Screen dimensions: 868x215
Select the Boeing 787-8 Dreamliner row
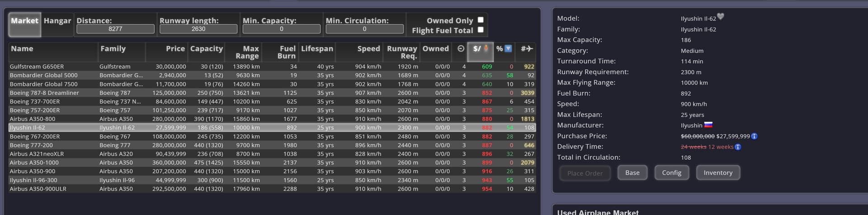(x=272, y=93)
